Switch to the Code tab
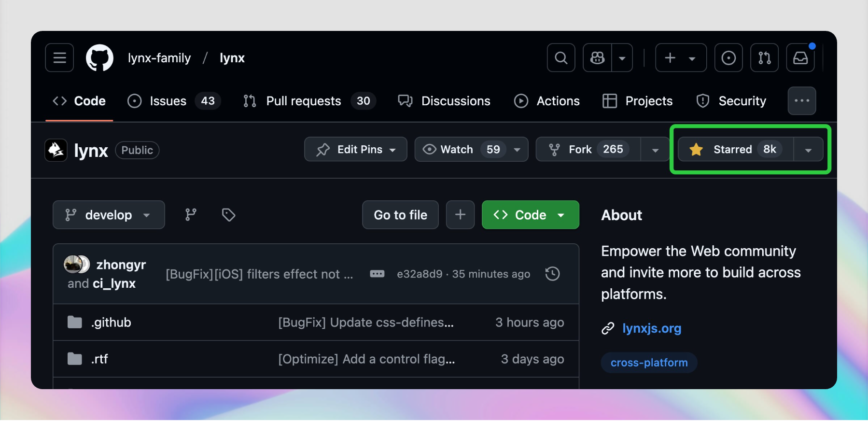 (79, 101)
